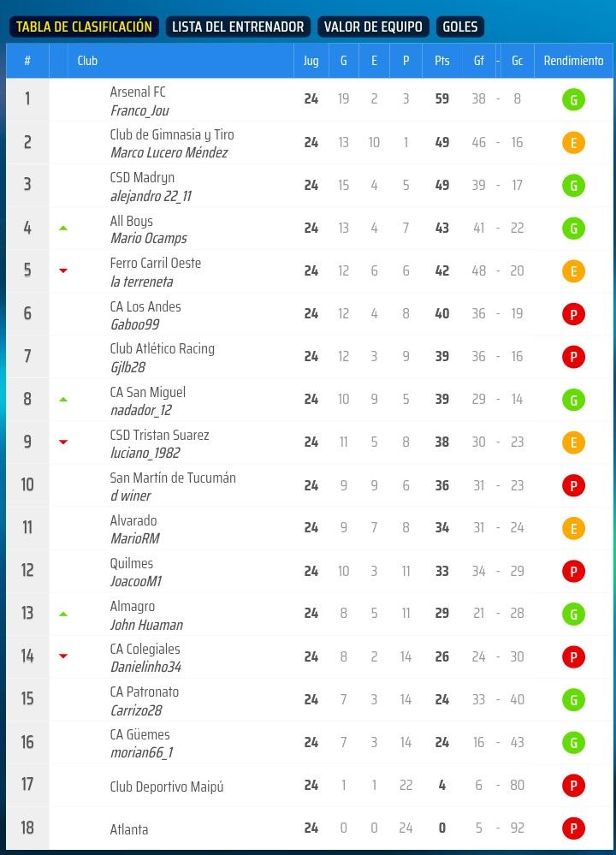
Task: Open the Tabla de Clasificación tab
Action: pyautogui.click(x=84, y=27)
